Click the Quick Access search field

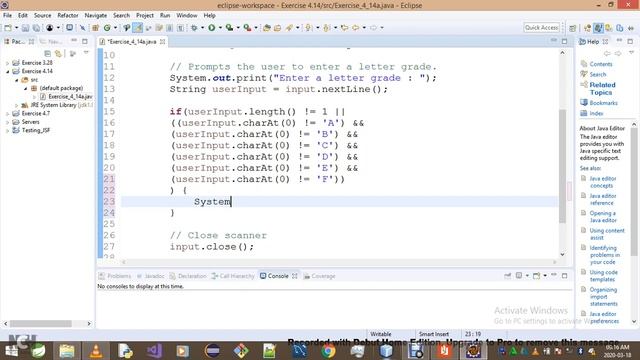coord(541,27)
